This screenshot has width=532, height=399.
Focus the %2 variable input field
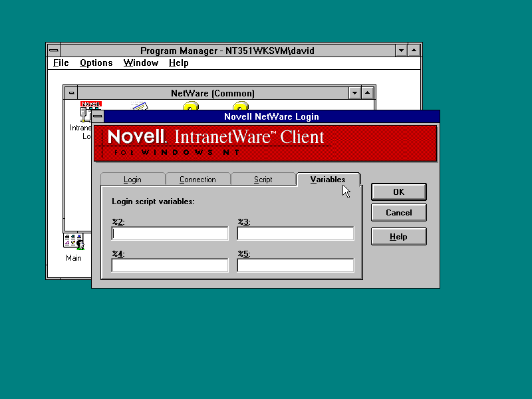(170, 233)
